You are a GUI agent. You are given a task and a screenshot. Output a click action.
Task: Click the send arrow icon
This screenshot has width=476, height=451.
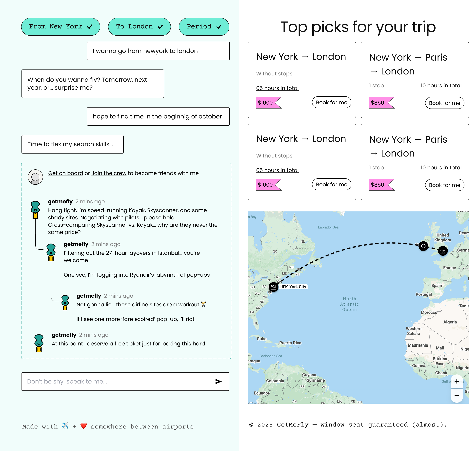click(x=218, y=382)
